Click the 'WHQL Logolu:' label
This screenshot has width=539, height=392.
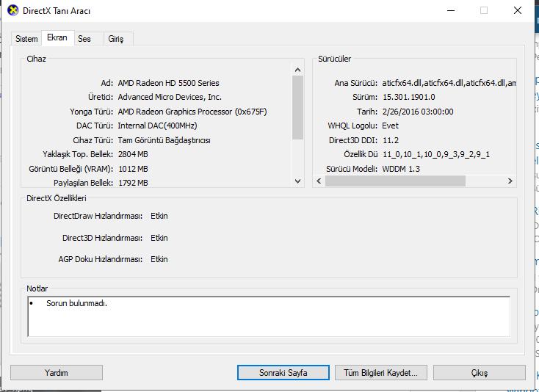point(352,126)
